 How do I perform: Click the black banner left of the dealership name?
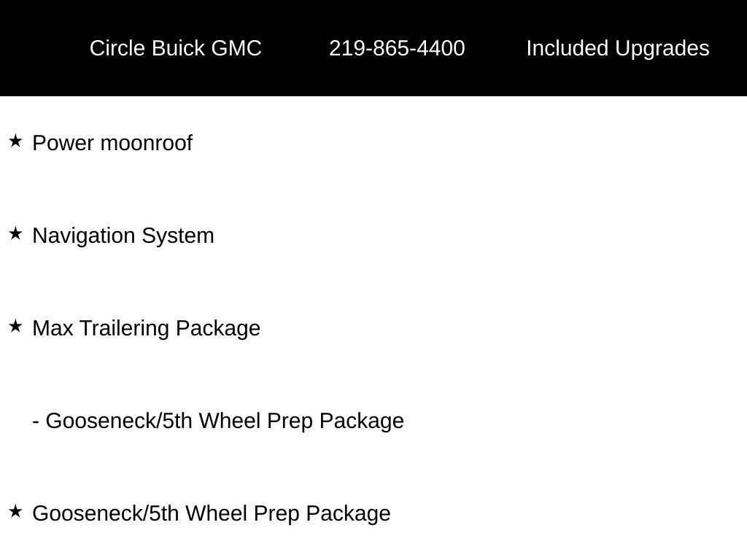tap(43, 47)
